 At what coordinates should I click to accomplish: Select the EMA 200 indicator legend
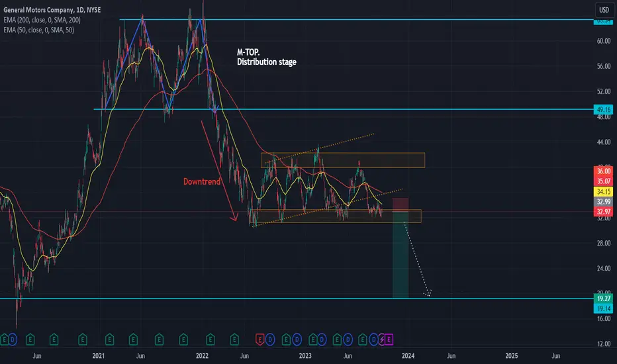pos(42,20)
